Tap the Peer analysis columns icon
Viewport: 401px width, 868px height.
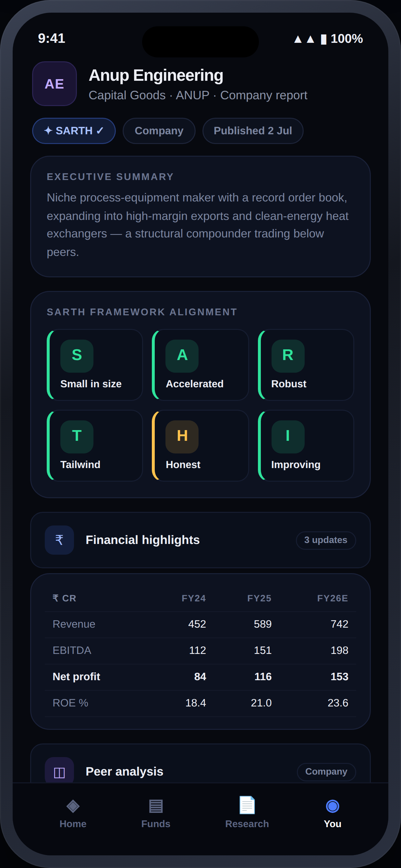[x=59, y=771]
